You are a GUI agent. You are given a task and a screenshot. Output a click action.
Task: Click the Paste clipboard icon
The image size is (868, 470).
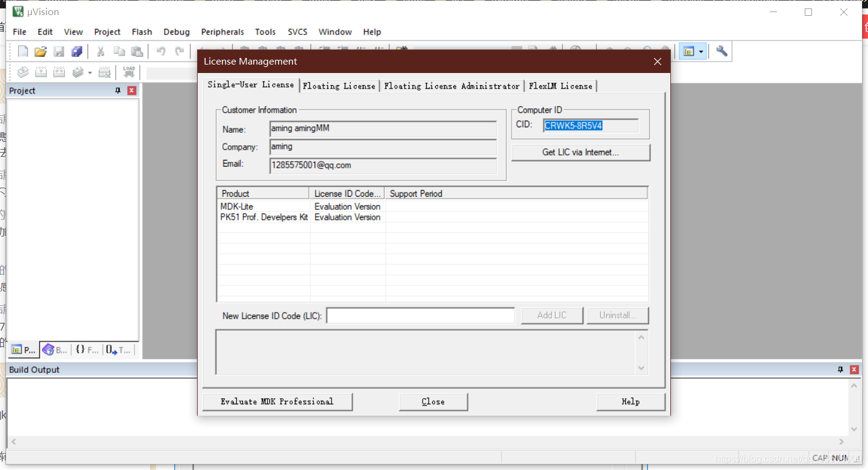pos(137,52)
